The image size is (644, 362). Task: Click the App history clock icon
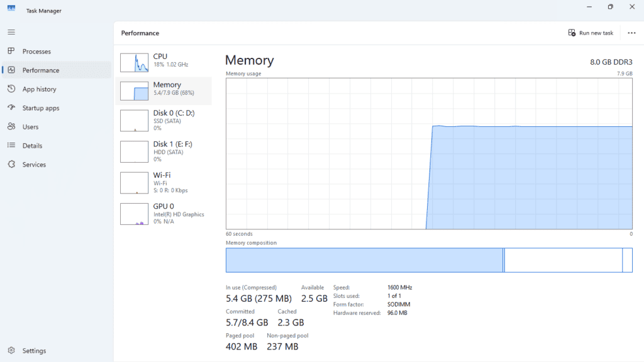11,89
